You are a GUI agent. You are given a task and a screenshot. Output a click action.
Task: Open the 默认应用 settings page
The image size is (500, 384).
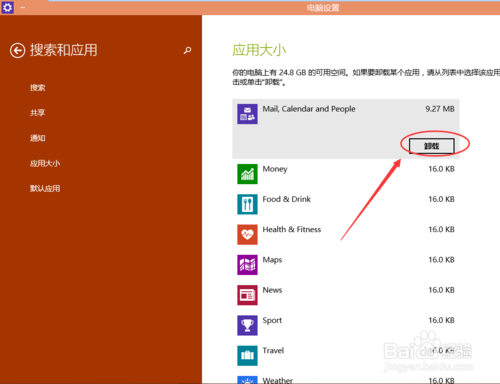(x=45, y=189)
